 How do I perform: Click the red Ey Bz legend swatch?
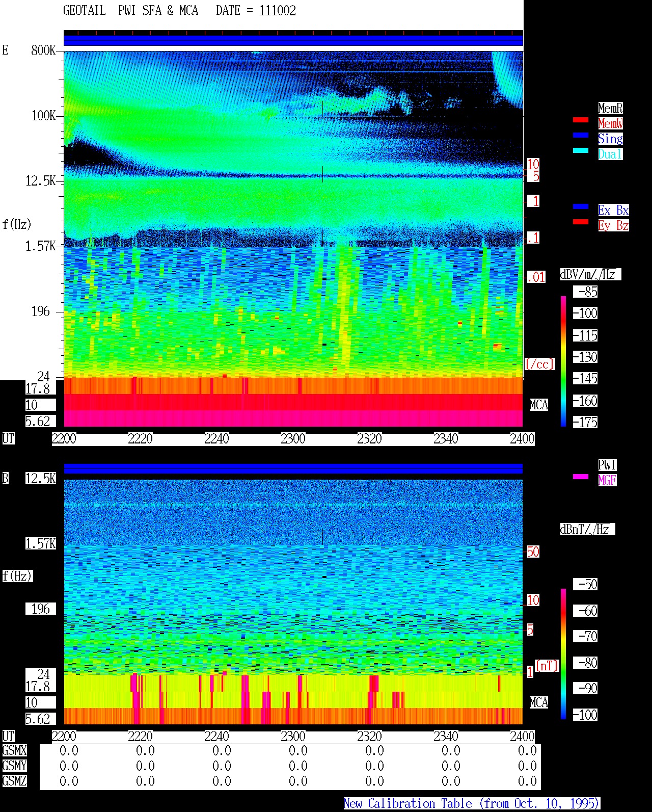click(581, 222)
